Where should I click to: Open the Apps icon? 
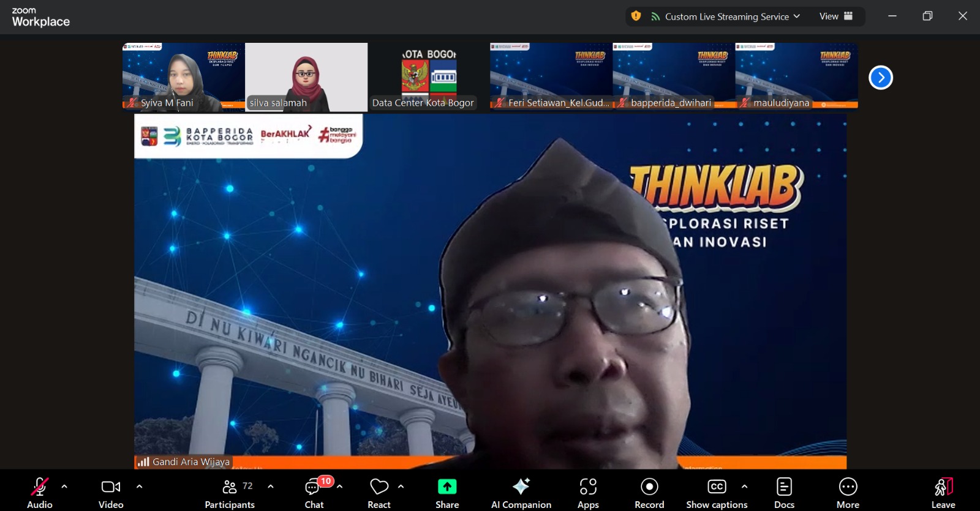point(588,487)
